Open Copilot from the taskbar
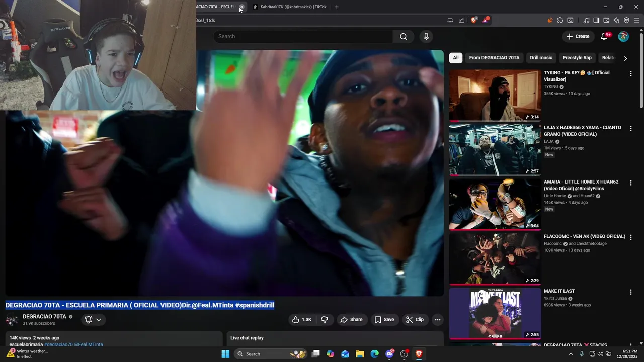The height and width of the screenshot is (362, 644). (x=330, y=354)
